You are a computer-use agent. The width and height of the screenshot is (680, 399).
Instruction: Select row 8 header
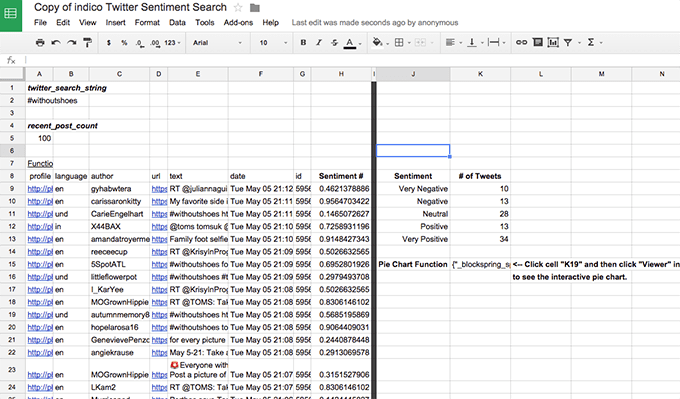(x=12, y=176)
